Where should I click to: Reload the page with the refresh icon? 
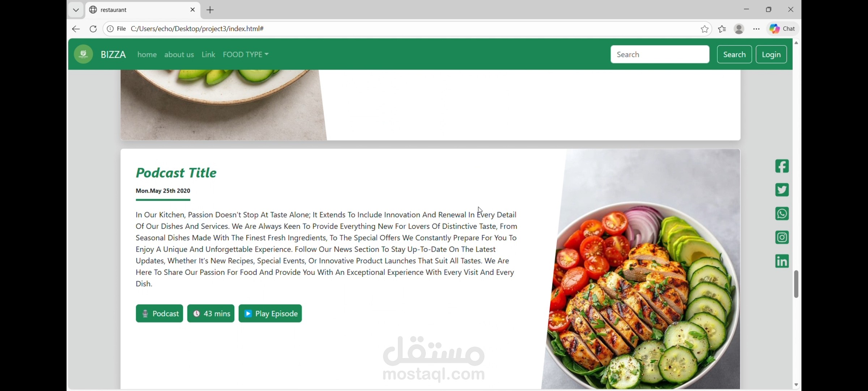(x=93, y=29)
